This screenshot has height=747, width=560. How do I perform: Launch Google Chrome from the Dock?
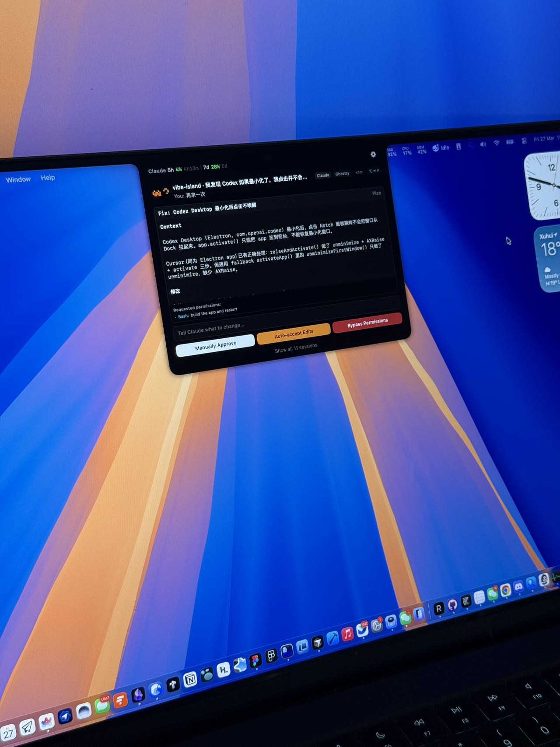pos(506,590)
